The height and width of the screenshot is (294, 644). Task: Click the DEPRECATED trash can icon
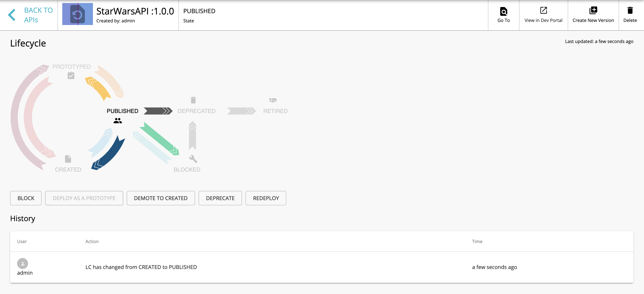193,100
